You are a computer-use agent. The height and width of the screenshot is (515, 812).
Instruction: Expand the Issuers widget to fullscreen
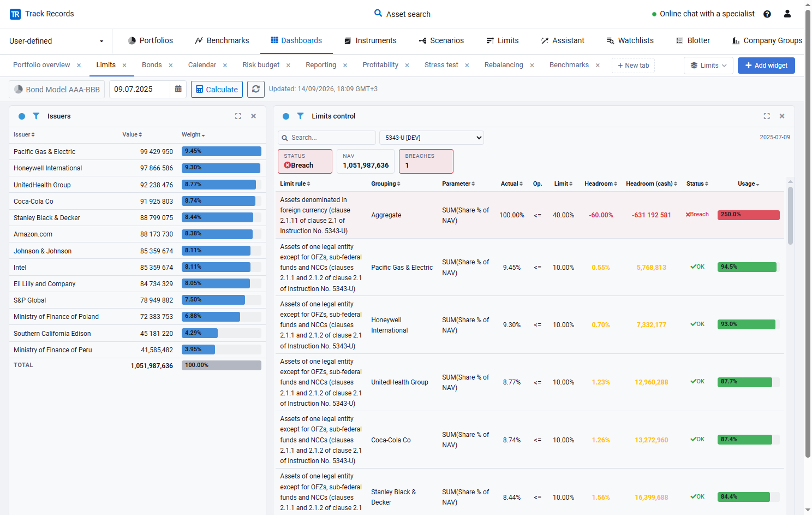(x=238, y=116)
